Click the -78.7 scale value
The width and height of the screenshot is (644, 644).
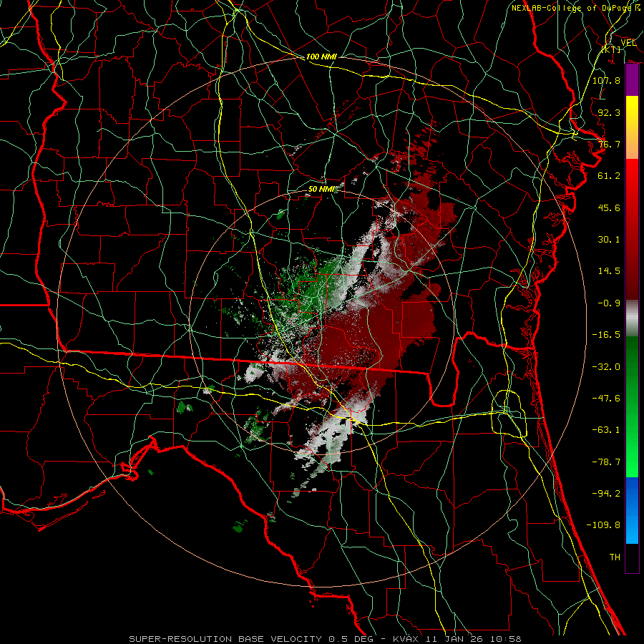click(606, 462)
